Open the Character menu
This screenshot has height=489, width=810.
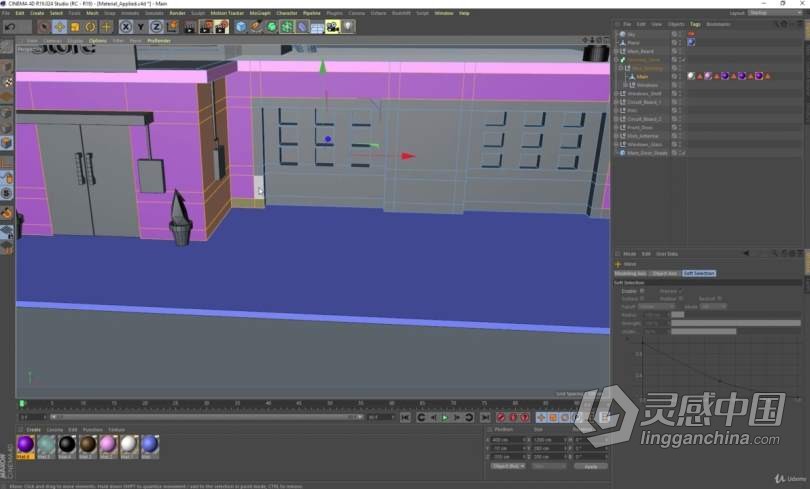point(287,13)
